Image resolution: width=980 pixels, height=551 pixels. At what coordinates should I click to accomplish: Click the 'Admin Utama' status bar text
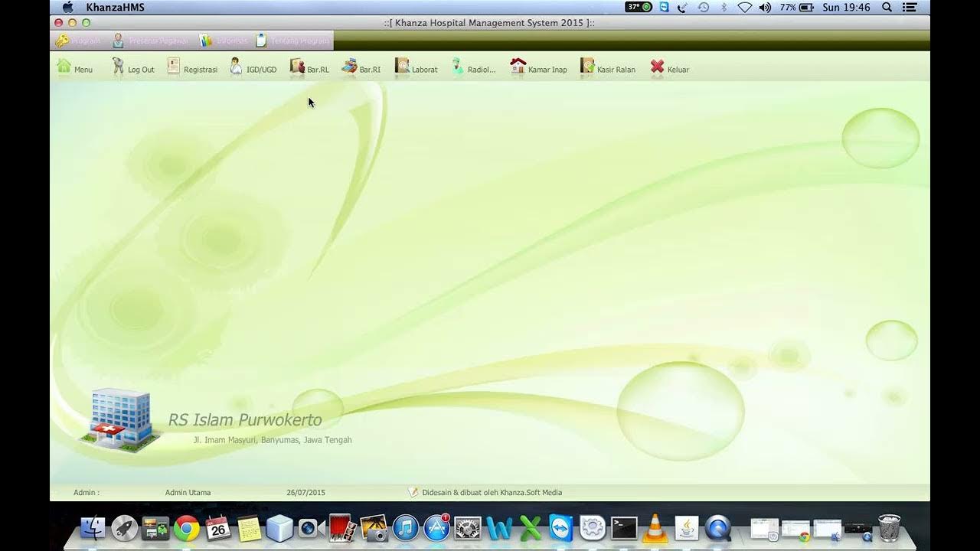click(188, 493)
